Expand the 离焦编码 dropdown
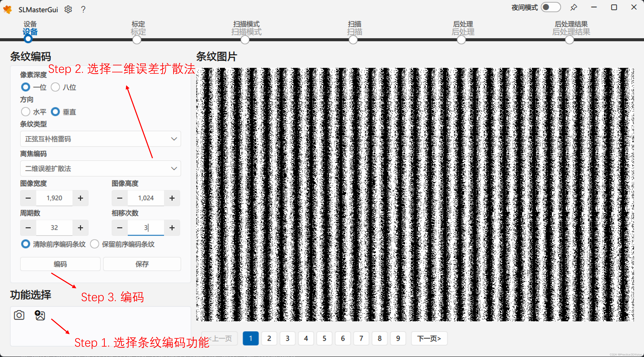 pyautogui.click(x=101, y=168)
